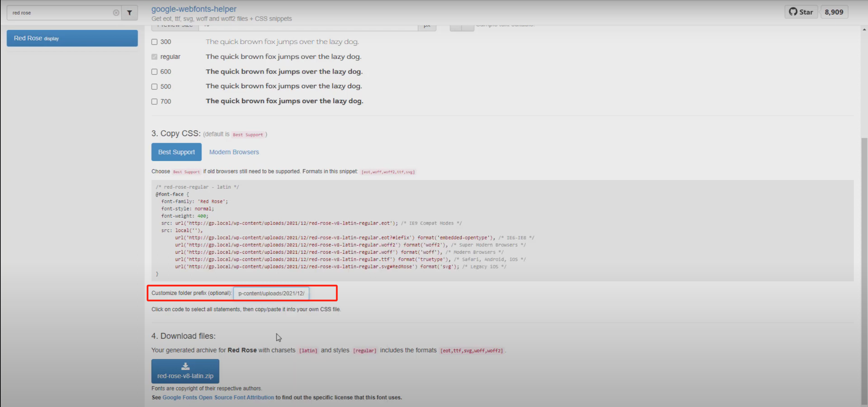Check the 600 weight checkbox

(x=154, y=72)
